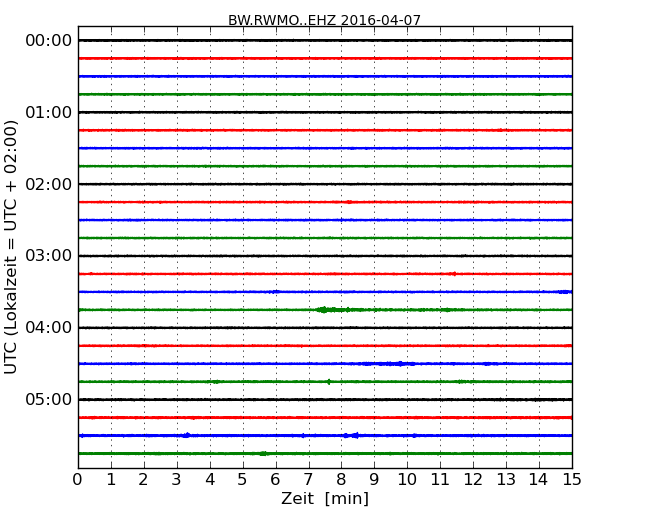Click x-axis tick label 6
650x520 pixels.
pos(275,480)
